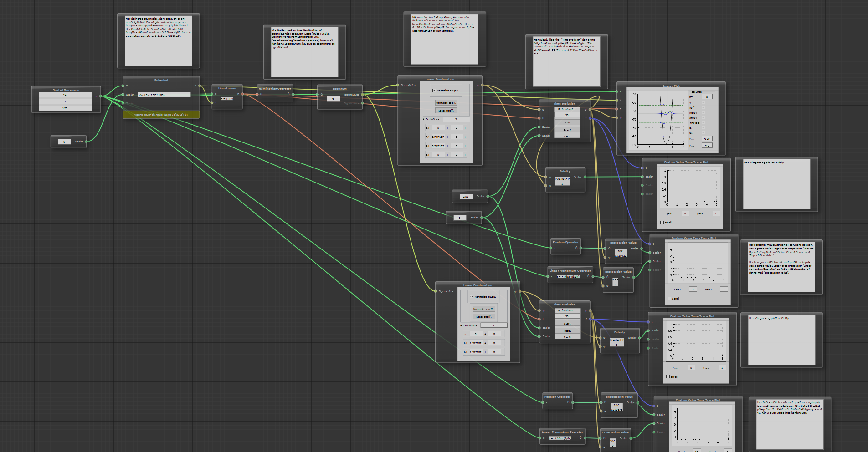Click Normalize coeff. in the lower Linear Combination
The height and width of the screenshot is (452, 868).
483,309
